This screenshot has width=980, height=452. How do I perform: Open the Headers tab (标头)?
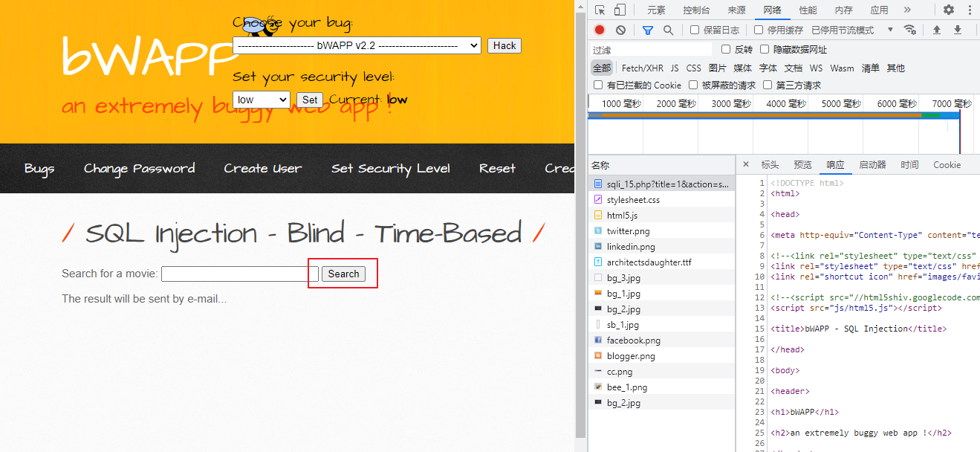click(770, 165)
